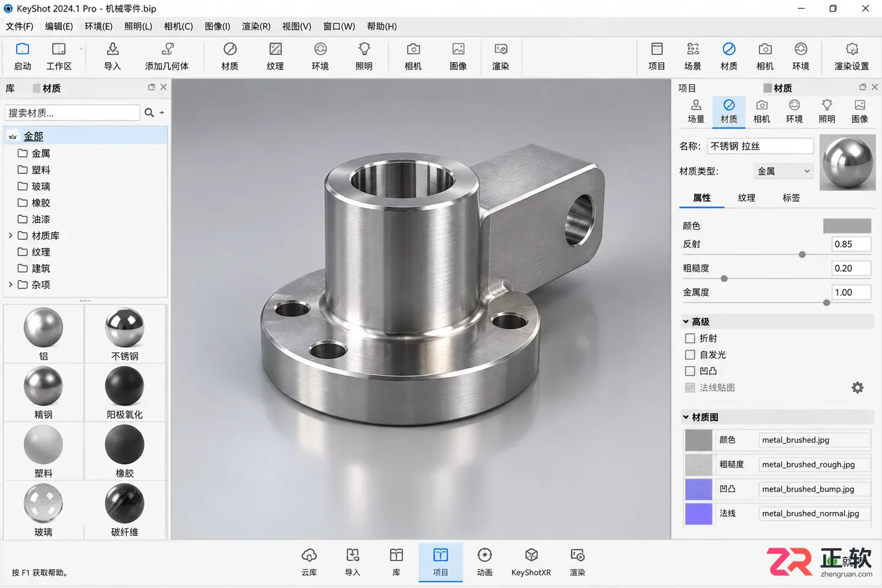
Task: Toggle the 凹凸 bump checkbox
Action: pos(690,371)
